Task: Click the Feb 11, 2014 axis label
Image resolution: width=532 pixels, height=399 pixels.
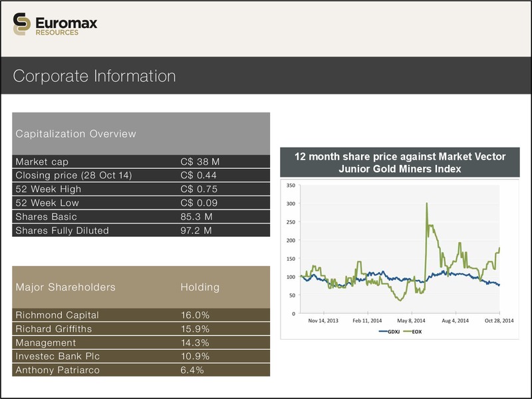Action: click(367, 321)
